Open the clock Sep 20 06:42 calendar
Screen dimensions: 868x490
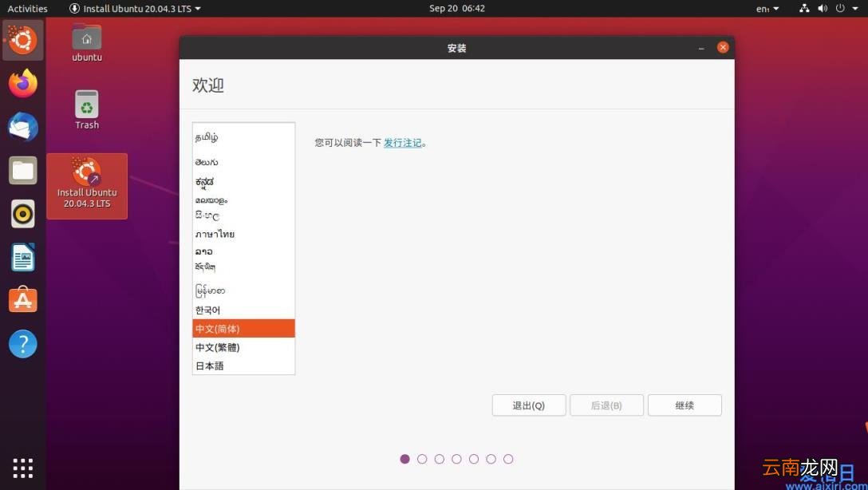click(x=456, y=8)
